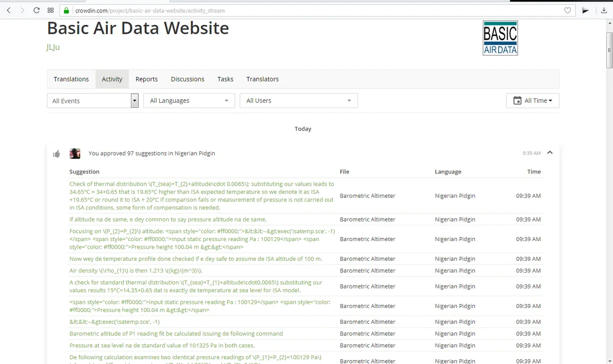Open 'Pressure at sea level' suggestion
Viewport: 613px width, 364px height.
point(162,345)
